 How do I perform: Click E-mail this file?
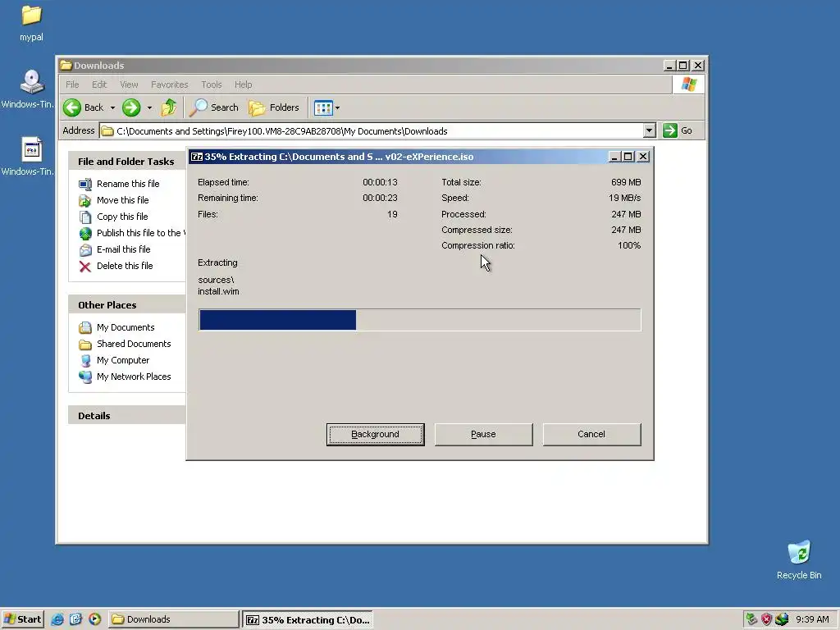(124, 249)
